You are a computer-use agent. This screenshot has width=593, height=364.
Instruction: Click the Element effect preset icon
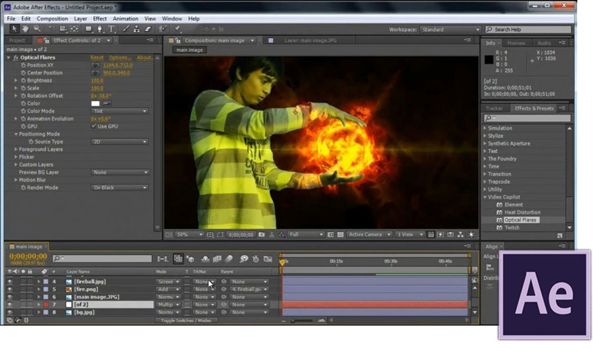coord(499,205)
